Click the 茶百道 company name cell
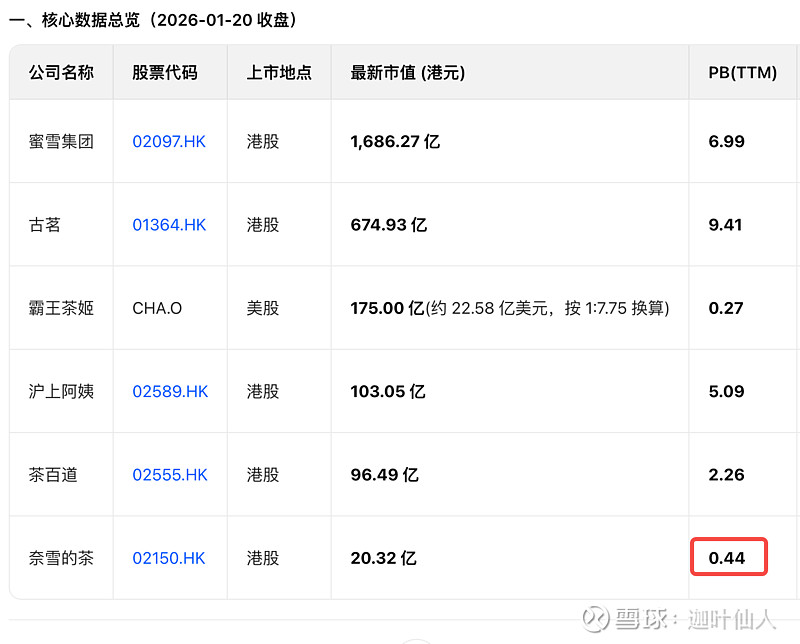The width and height of the screenshot is (800, 644). pyautogui.click(x=53, y=475)
